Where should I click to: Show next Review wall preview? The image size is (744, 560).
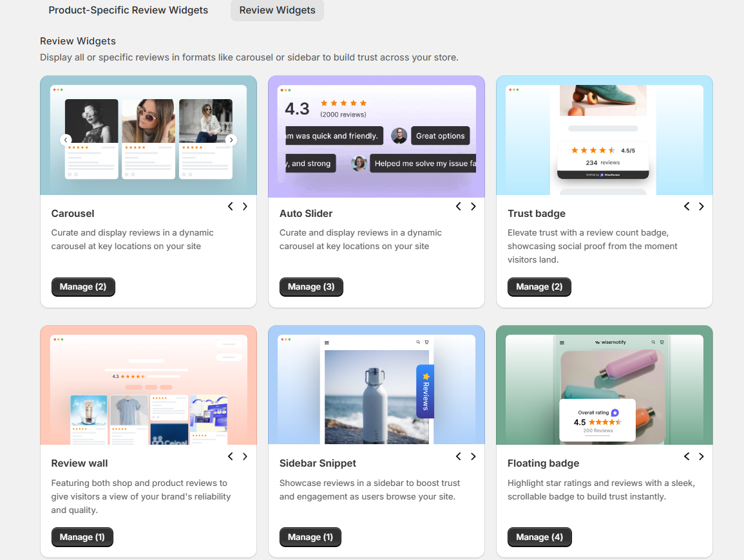[x=245, y=456]
